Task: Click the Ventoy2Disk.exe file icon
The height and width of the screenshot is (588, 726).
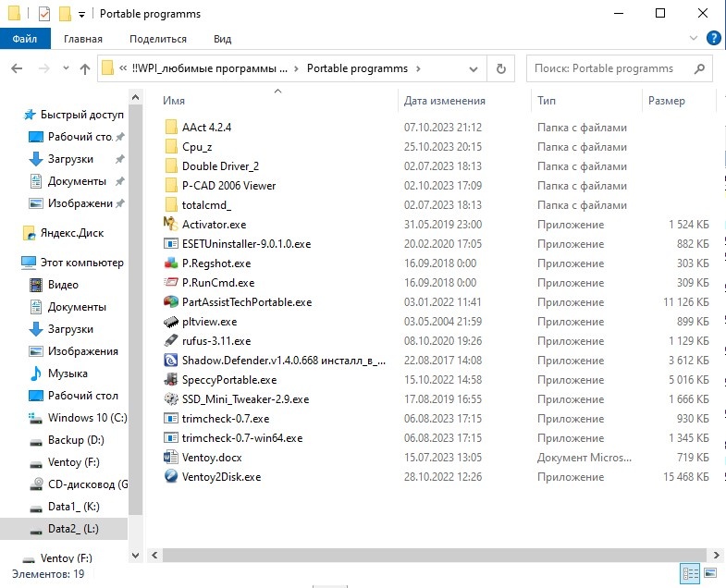Action: point(171,476)
